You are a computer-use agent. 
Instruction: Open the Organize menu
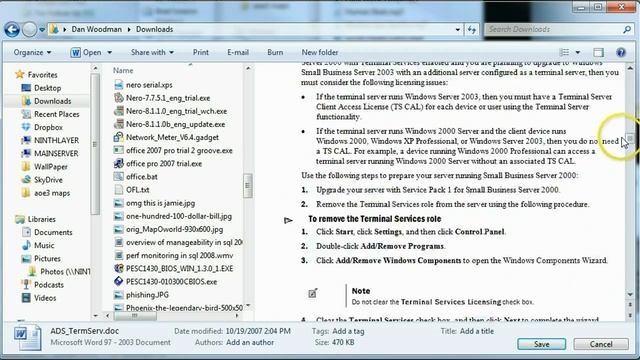click(32, 52)
